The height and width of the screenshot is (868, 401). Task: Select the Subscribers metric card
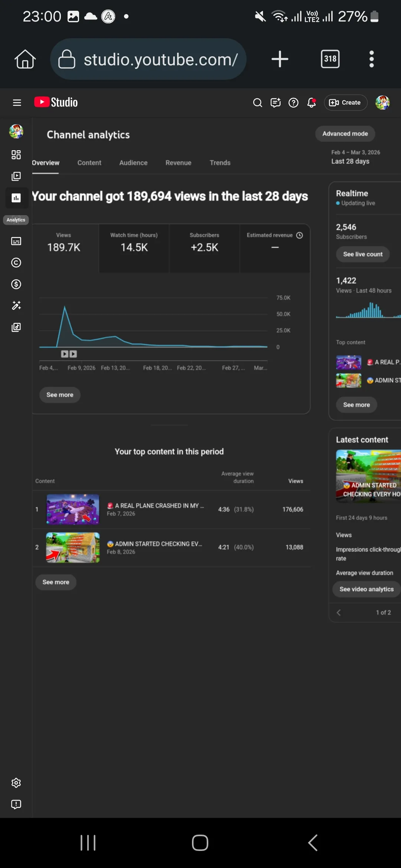(204, 248)
